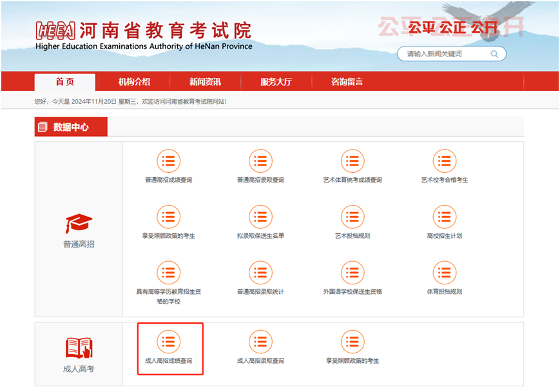Click the 艺术投档规则 icon

click(352, 217)
